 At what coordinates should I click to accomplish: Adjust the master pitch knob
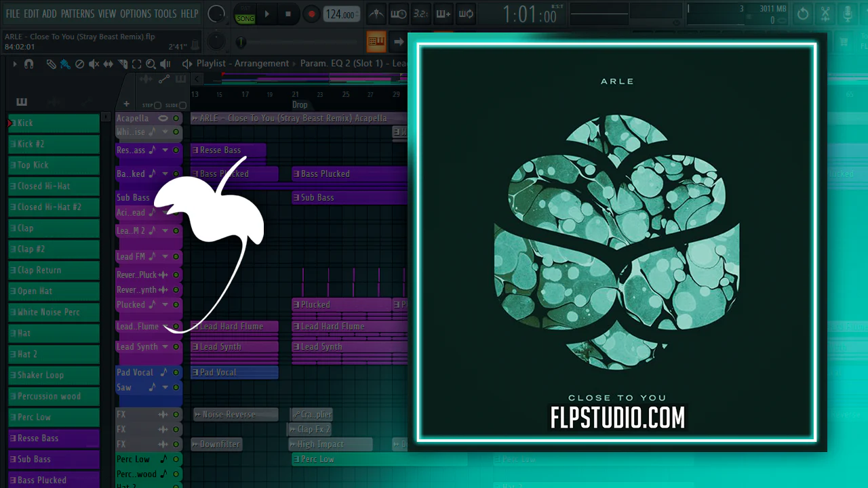[216, 41]
